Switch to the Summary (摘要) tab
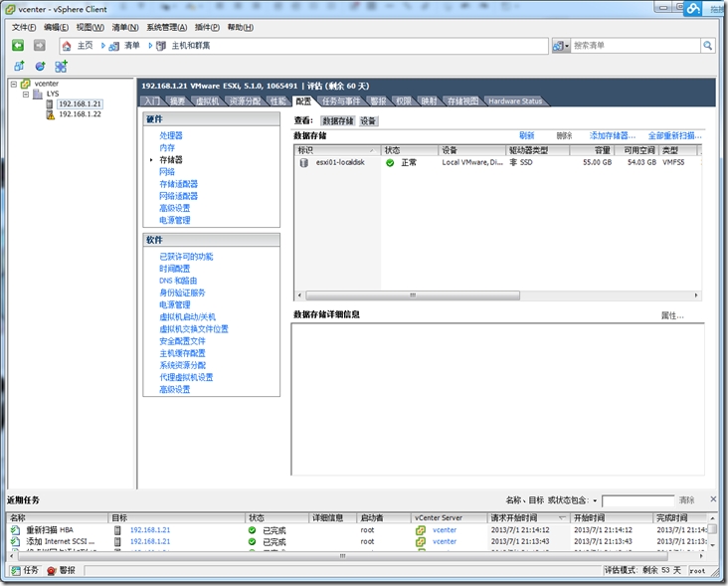The width and height of the screenshot is (728, 586). point(177,101)
